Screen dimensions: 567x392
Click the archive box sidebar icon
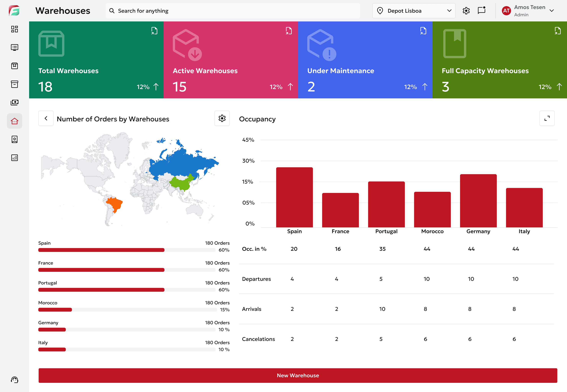[15, 84]
